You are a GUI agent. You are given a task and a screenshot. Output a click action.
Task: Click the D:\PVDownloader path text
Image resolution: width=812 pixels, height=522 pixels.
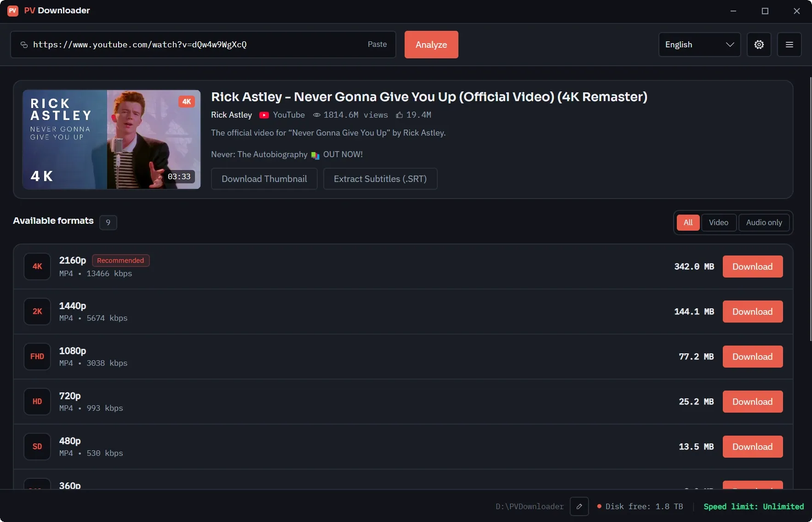click(x=529, y=506)
